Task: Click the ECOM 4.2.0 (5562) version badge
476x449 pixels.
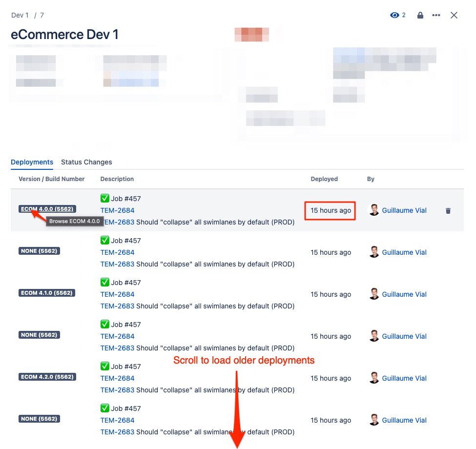Action: 47,377
